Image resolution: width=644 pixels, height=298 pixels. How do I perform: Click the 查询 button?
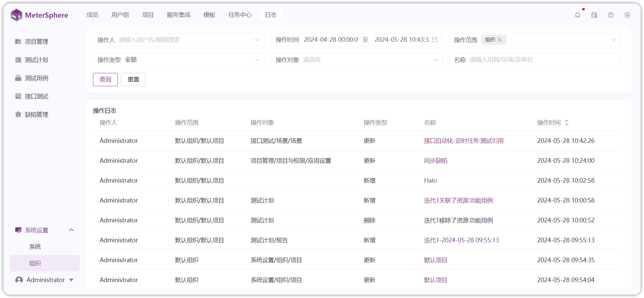coord(105,80)
